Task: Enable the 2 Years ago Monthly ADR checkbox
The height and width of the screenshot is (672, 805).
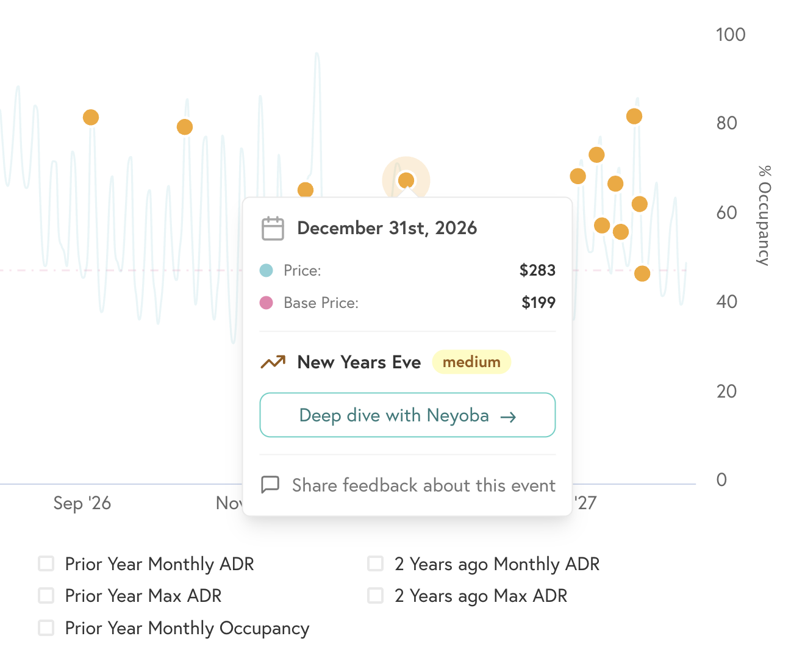Action: pos(375,563)
